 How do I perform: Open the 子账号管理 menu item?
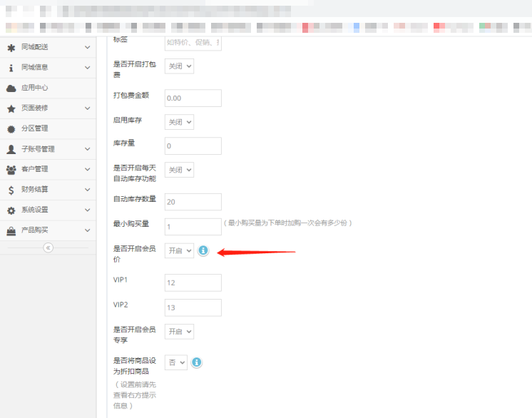click(38, 149)
